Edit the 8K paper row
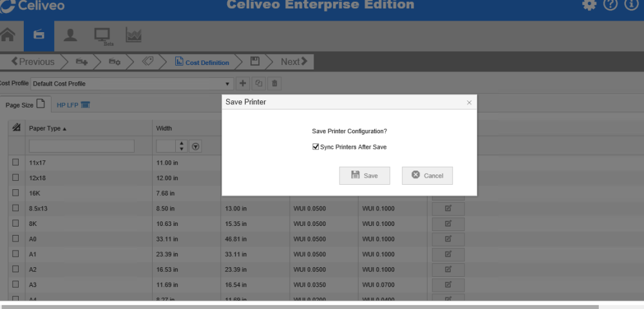 tap(448, 223)
